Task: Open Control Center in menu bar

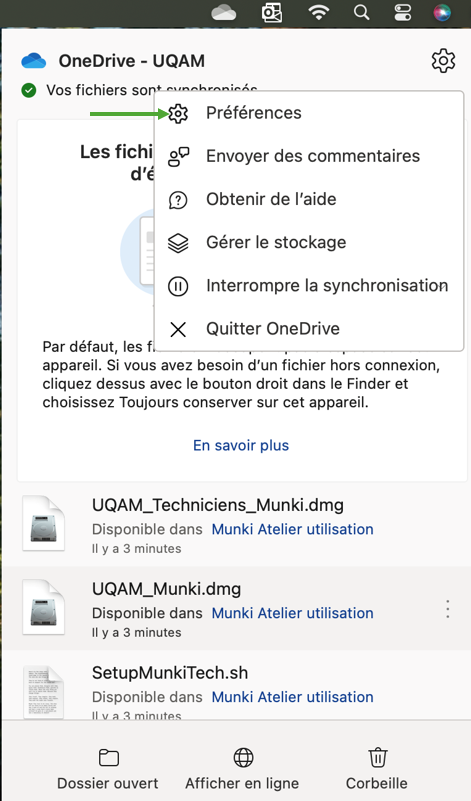Action: 403,12
